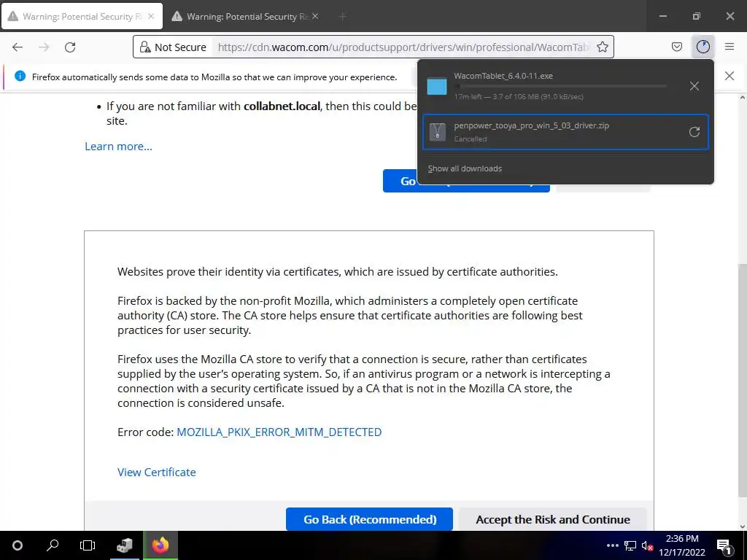
Task: Click scrollbar up arrow
Action: [x=742, y=98]
